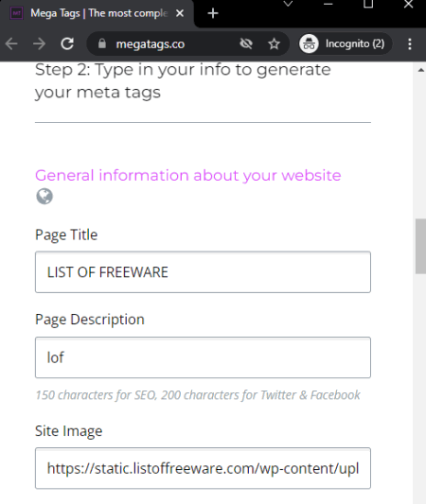Select the Mega Tags browser tab
Viewport: 426px width, 504px height.
pos(97,14)
